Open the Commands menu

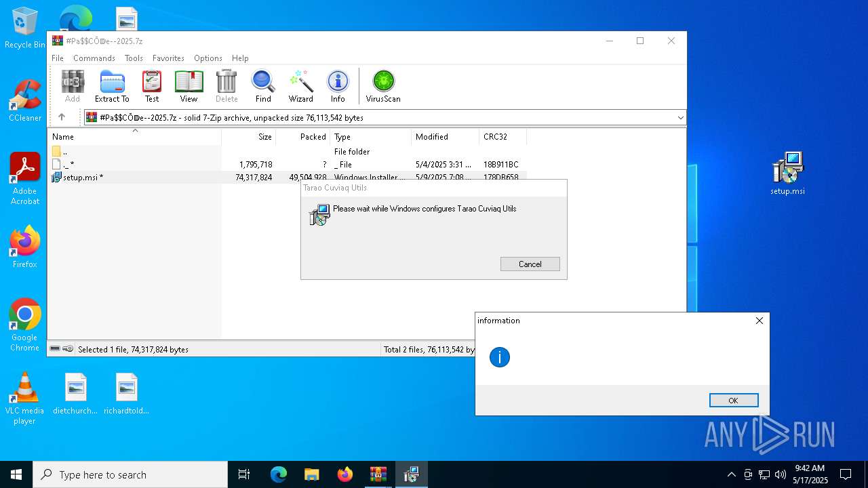94,58
